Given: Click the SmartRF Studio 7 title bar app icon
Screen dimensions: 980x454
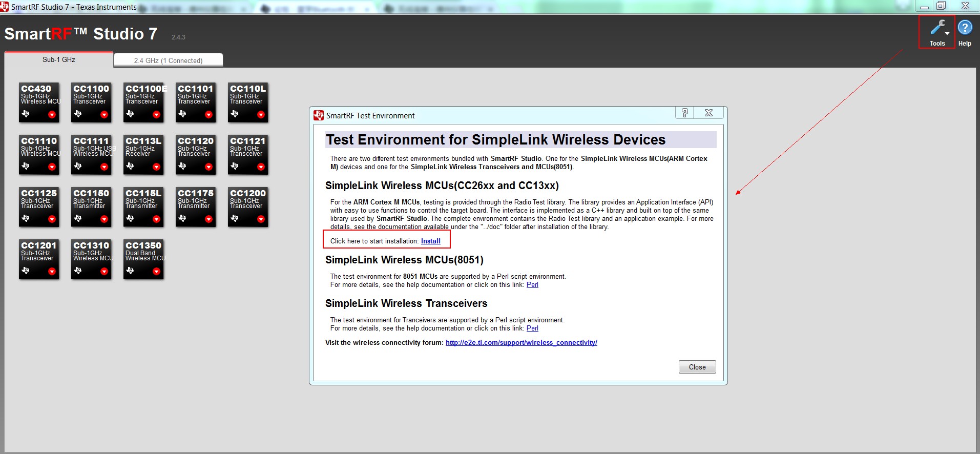Looking at the screenshot, I should point(5,7).
